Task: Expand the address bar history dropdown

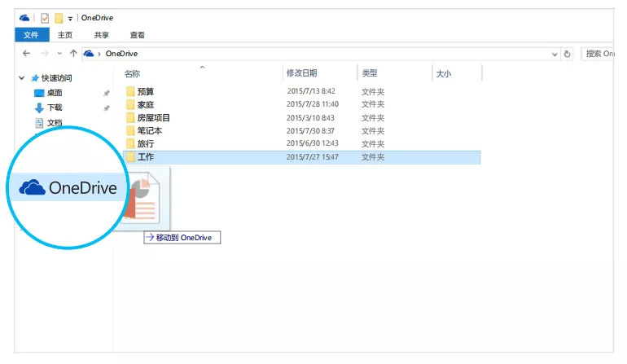Action: coord(555,55)
